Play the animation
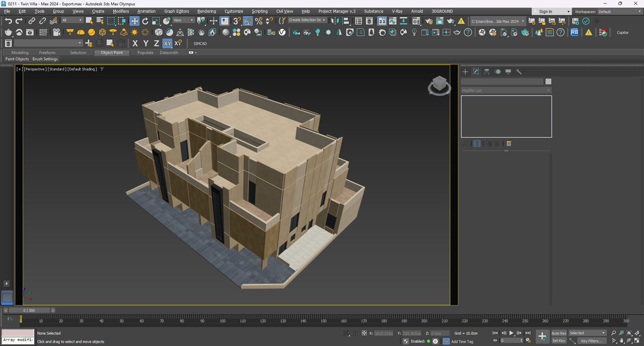The height and width of the screenshot is (346, 644). tap(511, 333)
